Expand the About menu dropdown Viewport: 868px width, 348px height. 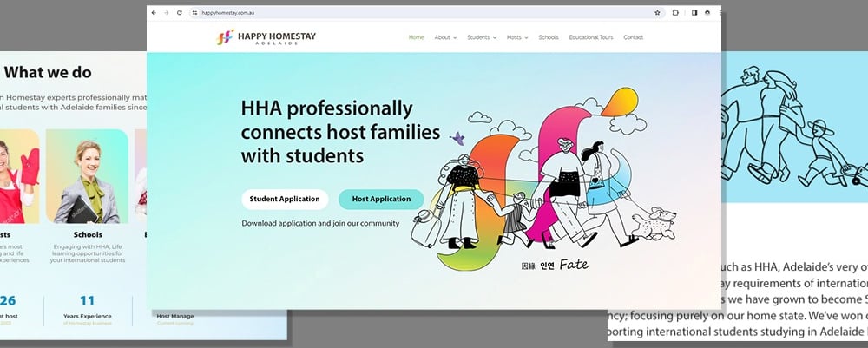pyautogui.click(x=445, y=37)
